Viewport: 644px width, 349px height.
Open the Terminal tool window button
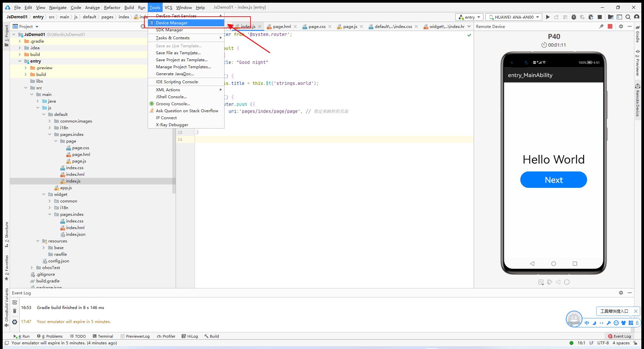(x=103, y=336)
